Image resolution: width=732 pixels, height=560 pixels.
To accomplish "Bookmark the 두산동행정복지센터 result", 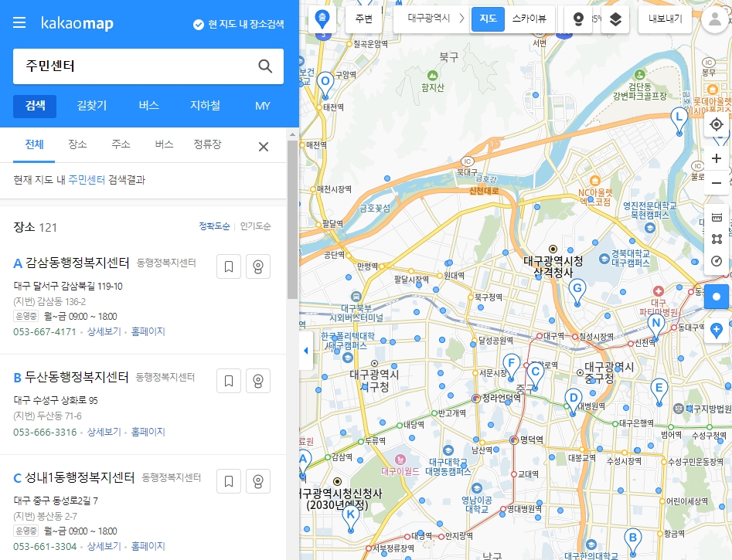I will (228, 380).
